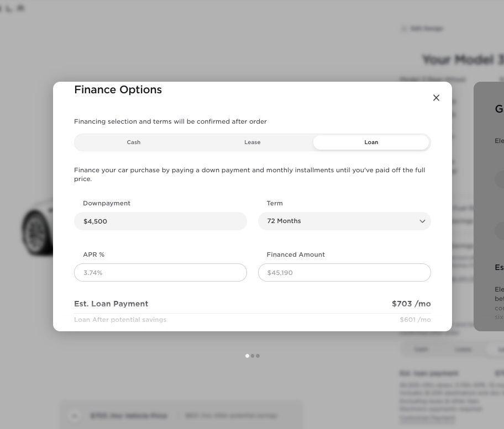504x429 pixels.
Task: Select the Loan tab
Action: [x=371, y=142]
